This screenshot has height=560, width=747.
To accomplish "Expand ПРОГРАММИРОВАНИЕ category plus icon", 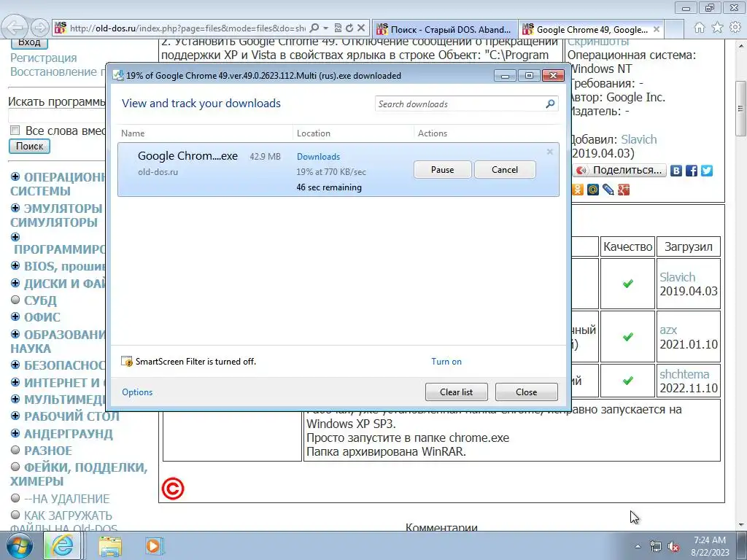I will click(x=15, y=237).
